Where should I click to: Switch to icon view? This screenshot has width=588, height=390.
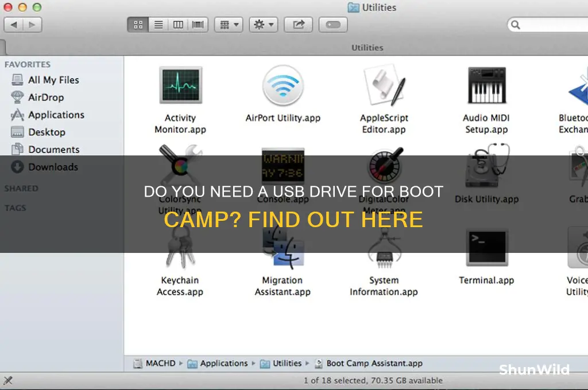138,25
